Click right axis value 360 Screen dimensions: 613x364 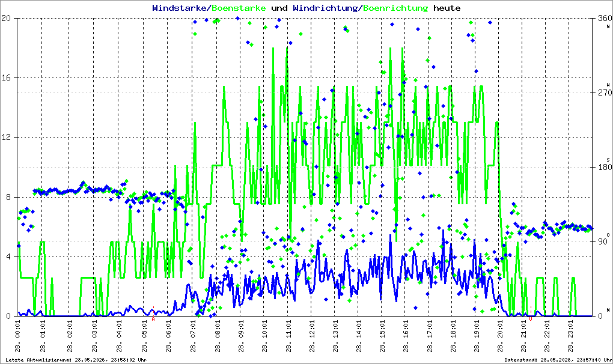(x=605, y=18)
